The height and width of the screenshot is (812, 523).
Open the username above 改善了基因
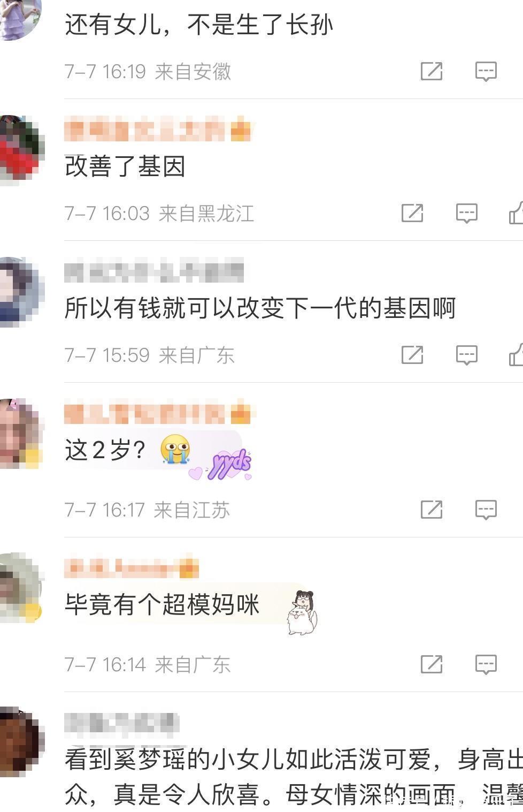(x=158, y=130)
